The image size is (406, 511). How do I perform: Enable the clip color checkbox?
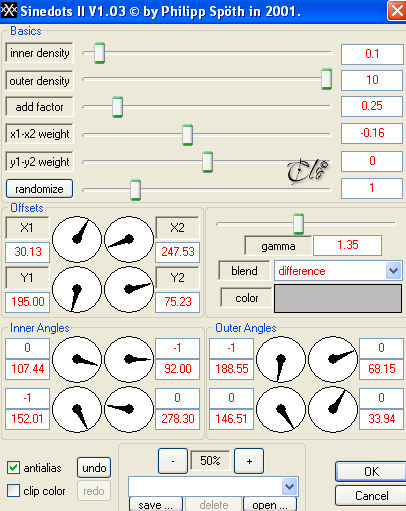pos(13,491)
